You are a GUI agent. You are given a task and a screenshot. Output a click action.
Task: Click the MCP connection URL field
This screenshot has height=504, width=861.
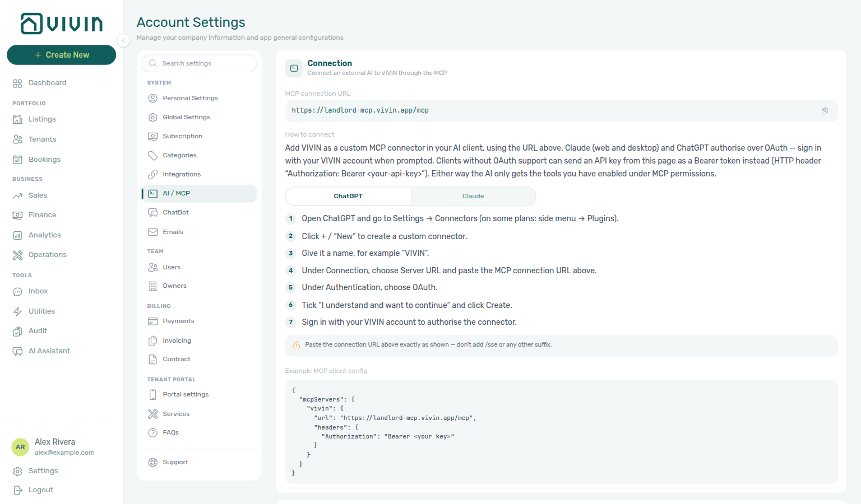[x=561, y=111]
